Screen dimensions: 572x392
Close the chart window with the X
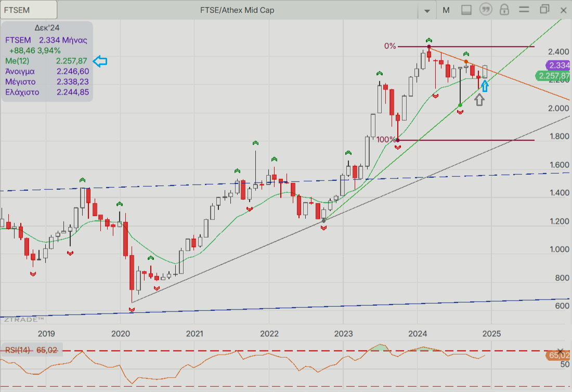tap(563, 10)
